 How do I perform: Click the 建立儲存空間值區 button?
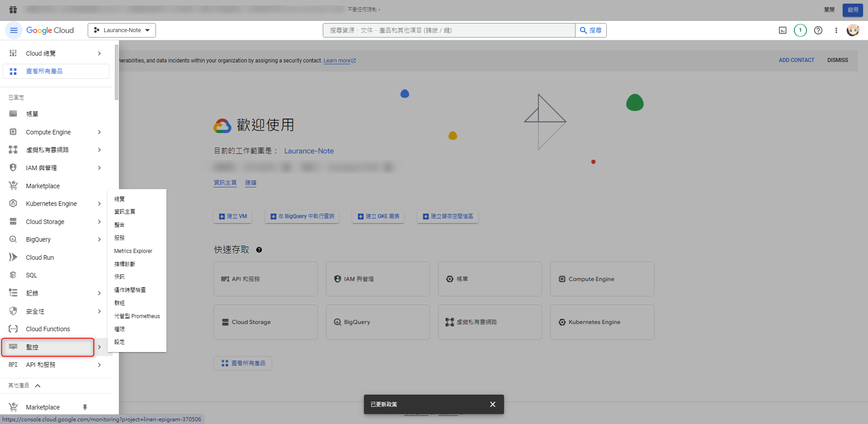(448, 216)
